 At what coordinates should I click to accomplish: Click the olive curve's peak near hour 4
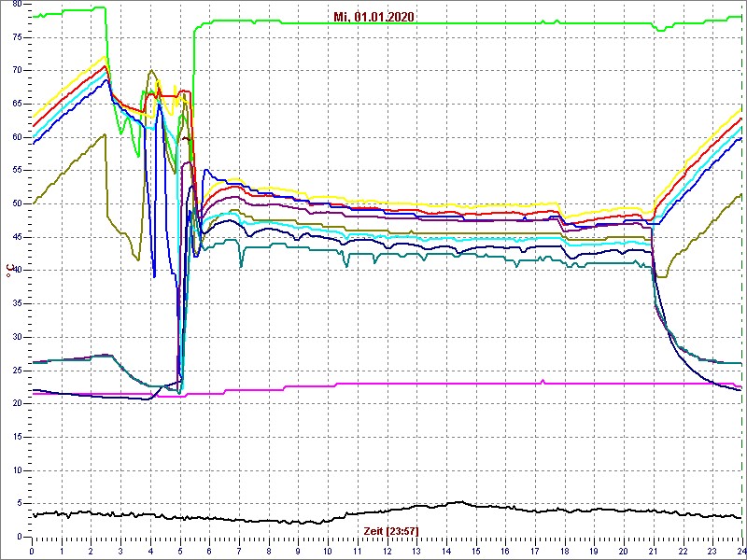[x=151, y=70]
